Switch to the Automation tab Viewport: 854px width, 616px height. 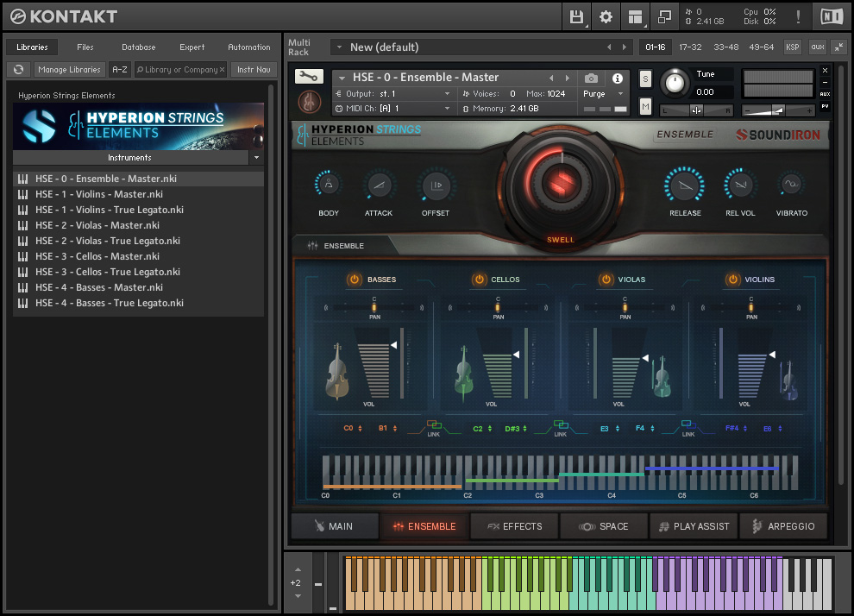[249, 47]
